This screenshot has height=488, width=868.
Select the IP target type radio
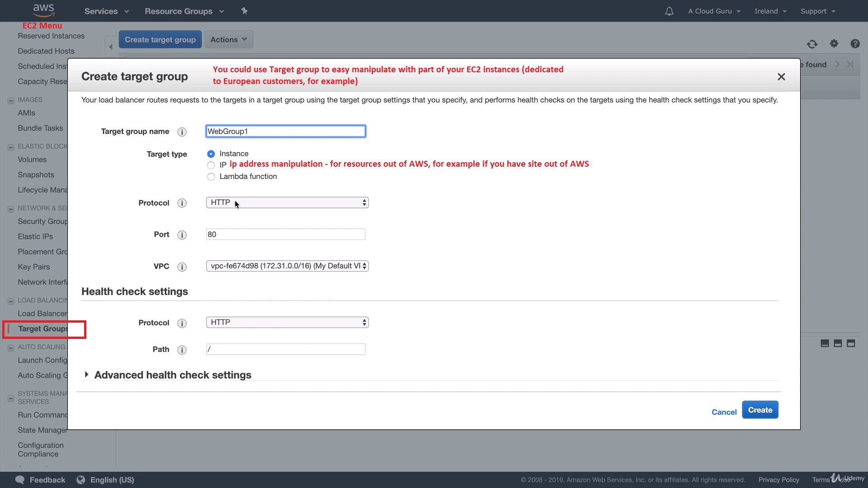(x=211, y=165)
